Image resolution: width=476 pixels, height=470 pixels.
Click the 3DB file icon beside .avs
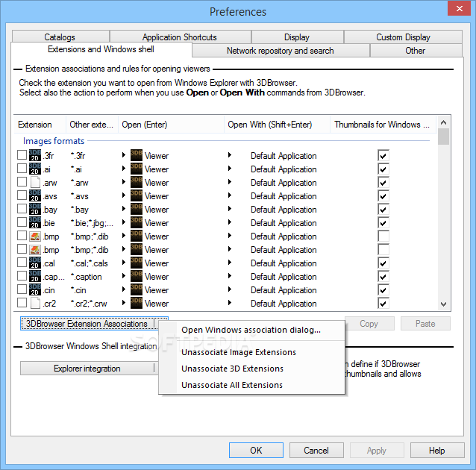[35, 195]
